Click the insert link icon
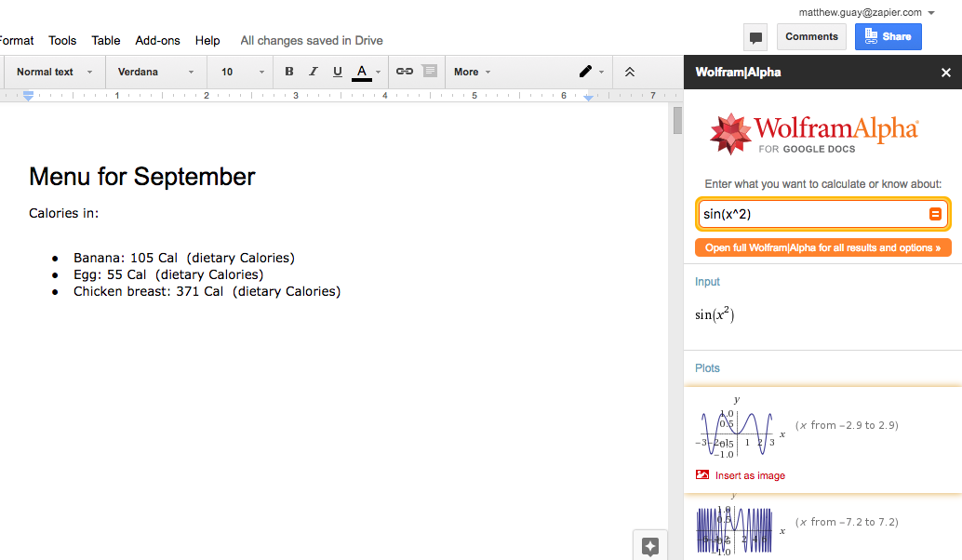962x560 pixels. click(405, 72)
